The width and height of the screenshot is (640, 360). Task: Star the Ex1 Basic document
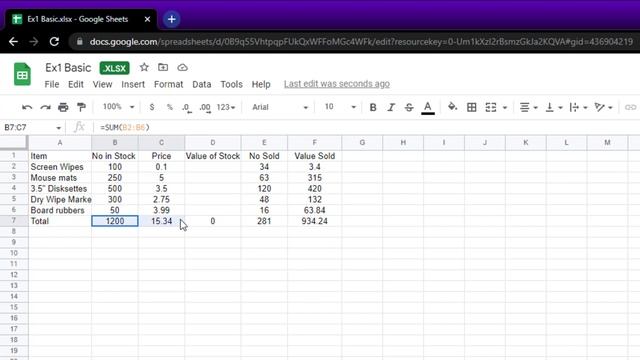pos(144,67)
